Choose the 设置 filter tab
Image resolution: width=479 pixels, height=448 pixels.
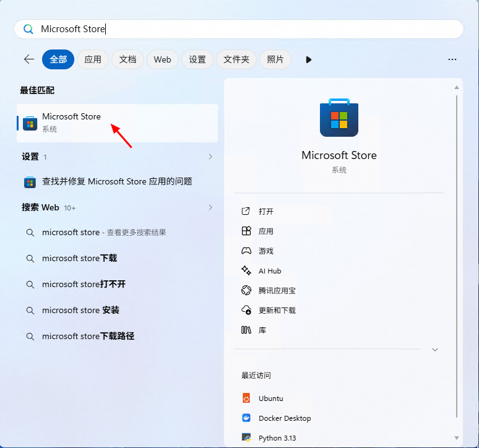coord(197,59)
